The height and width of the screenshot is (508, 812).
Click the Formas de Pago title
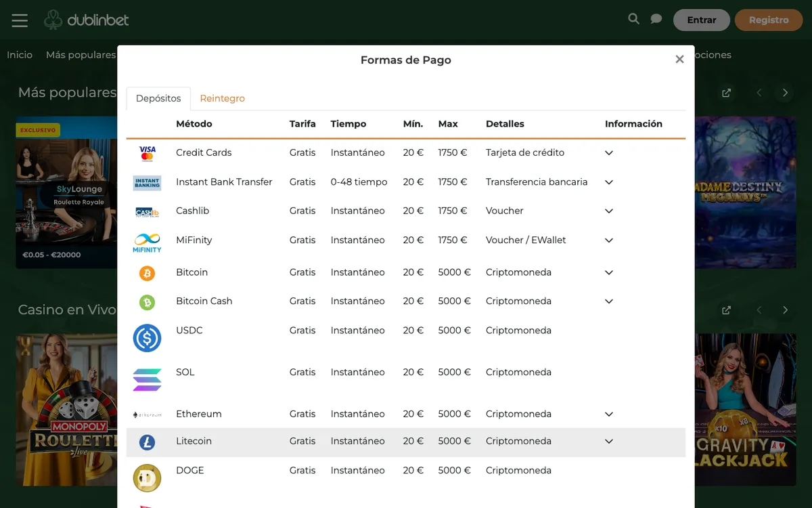(x=406, y=60)
